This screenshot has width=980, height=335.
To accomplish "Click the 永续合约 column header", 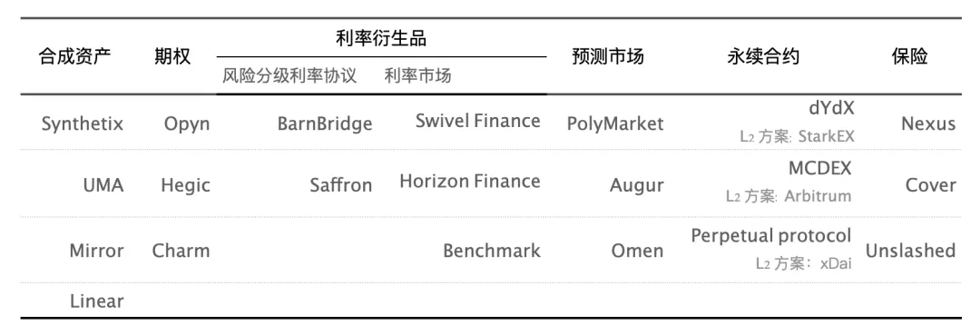I will click(x=763, y=56).
